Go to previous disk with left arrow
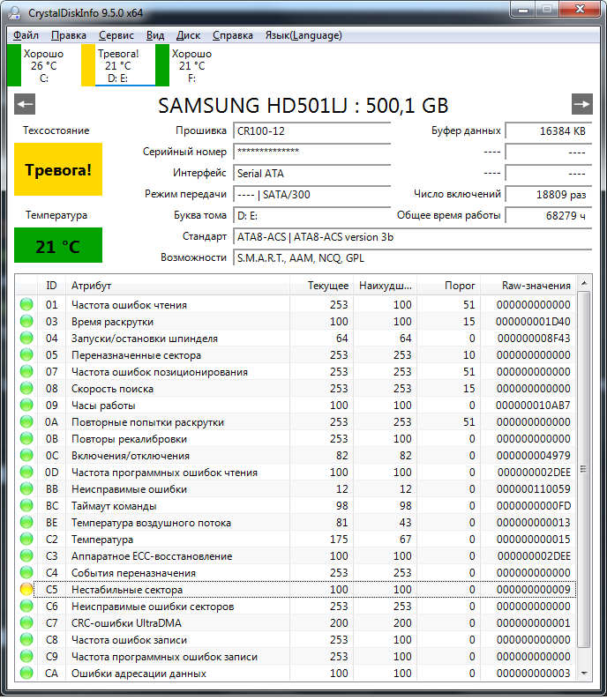The height and width of the screenshot is (700, 607). click(25, 104)
